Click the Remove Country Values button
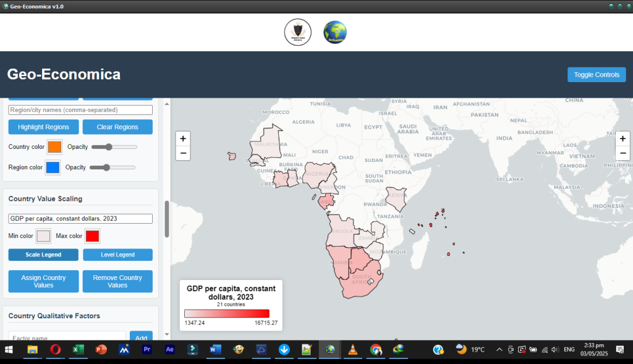This screenshot has width=633, height=364. pos(117,281)
